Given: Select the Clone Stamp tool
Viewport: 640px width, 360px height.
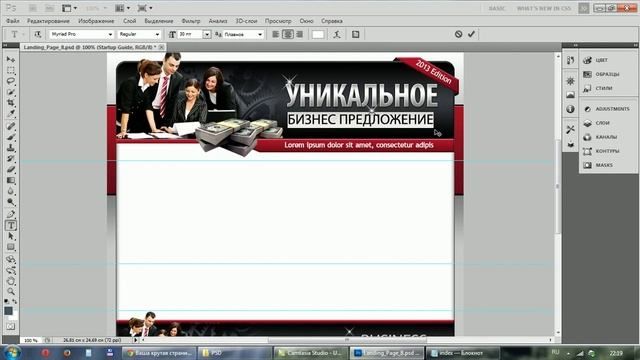Looking at the screenshot, I should tap(11, 147).
